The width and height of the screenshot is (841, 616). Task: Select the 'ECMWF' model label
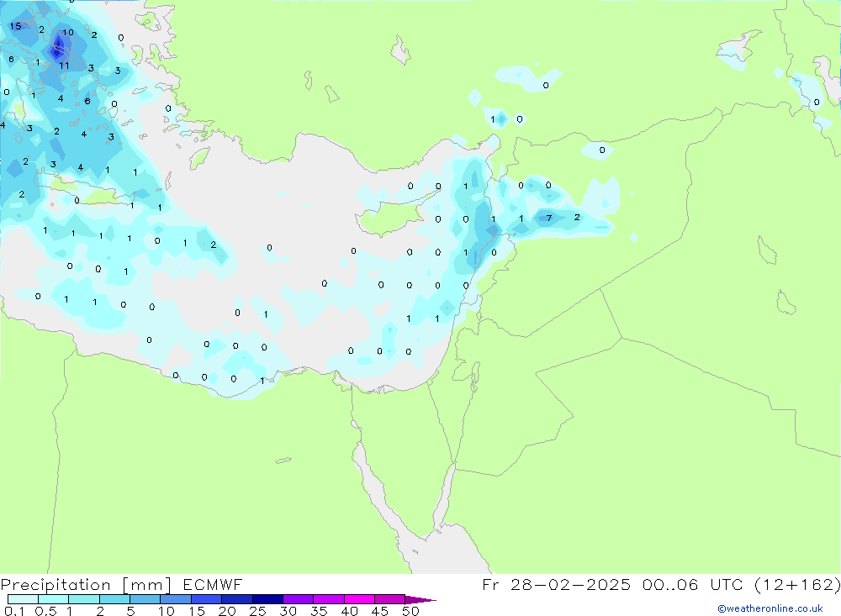213,584
